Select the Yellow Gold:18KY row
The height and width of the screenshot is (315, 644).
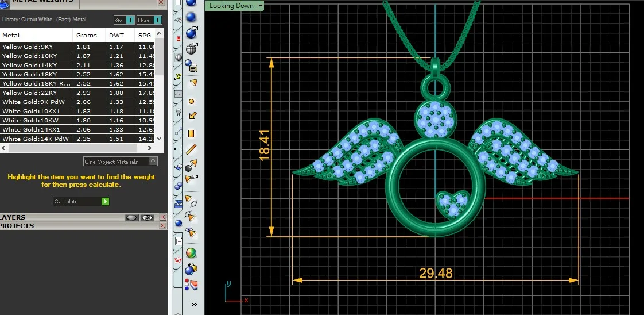(x=77, y=74)
